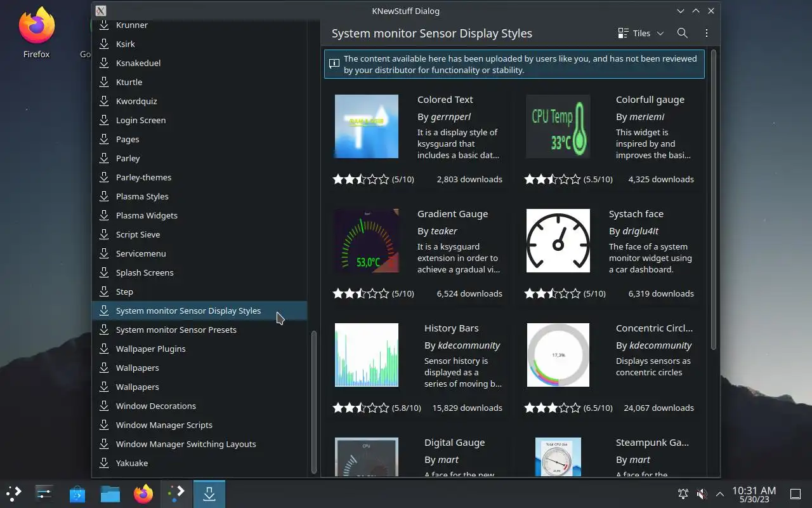Open the Colored Text entry title
Viewport: 812px width, 508px height.
445,100
